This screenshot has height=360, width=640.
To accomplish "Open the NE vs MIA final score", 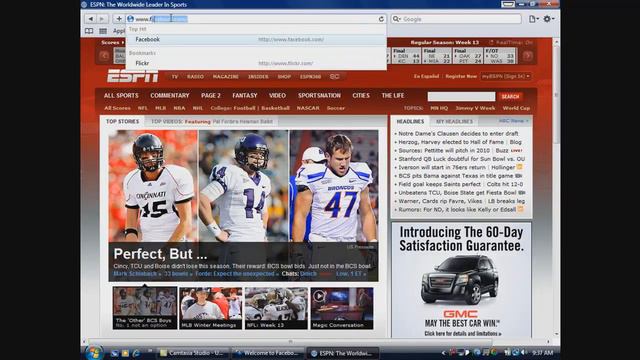I will (437, 56).
